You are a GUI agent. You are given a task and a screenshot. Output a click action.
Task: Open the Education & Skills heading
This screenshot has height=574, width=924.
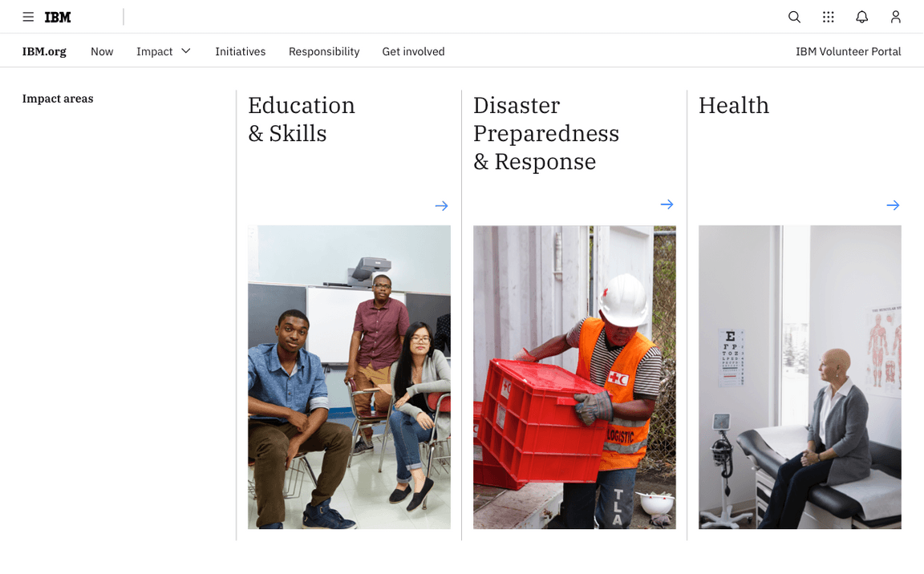[302, 119]
